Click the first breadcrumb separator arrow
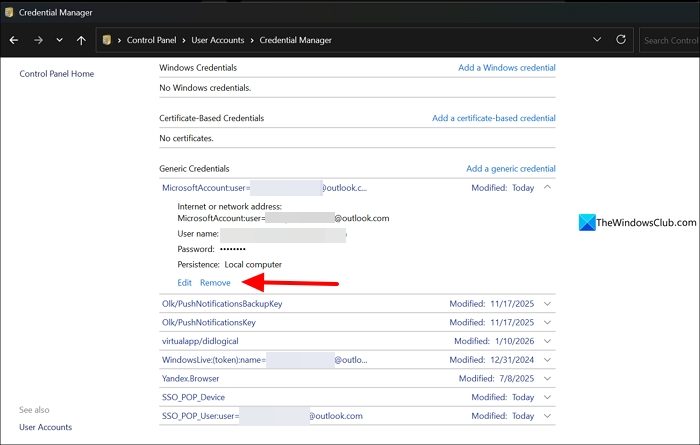Screen dimensions: 700x445 pos(119,41)
